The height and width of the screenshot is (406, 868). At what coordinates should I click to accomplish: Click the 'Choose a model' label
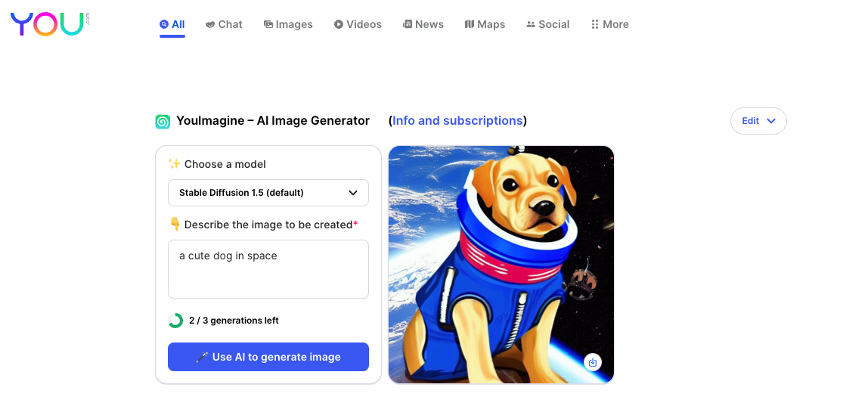[225, 164]
